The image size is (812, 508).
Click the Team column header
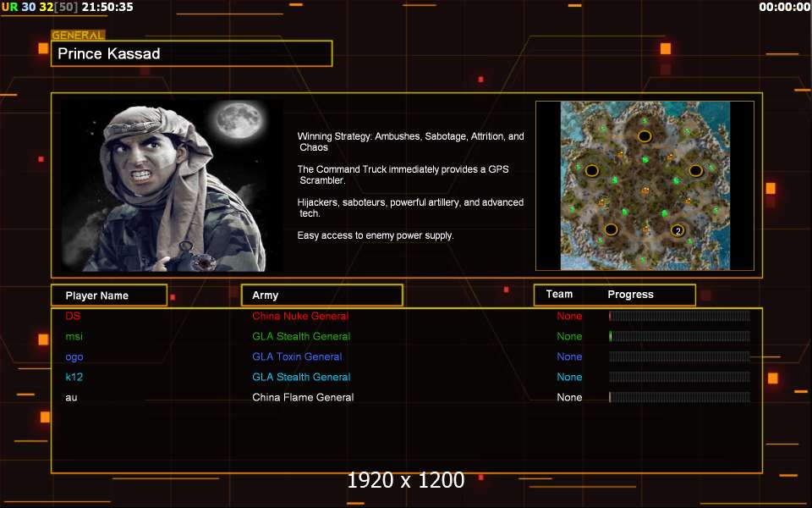point(559,294)
